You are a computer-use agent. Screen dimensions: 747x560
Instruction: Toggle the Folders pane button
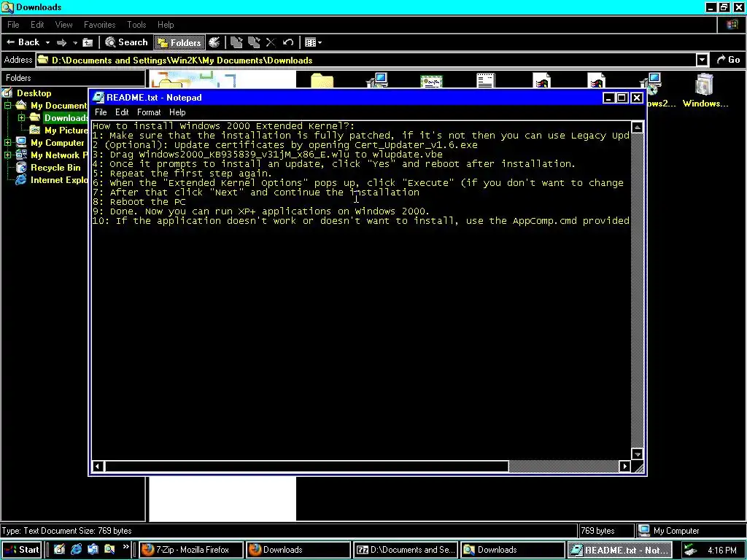179,43
